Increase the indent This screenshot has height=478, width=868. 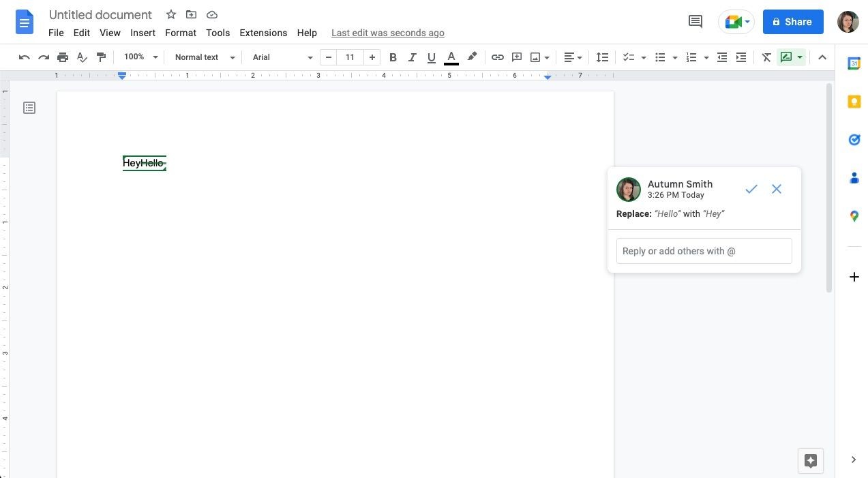(x=741, y=57)
